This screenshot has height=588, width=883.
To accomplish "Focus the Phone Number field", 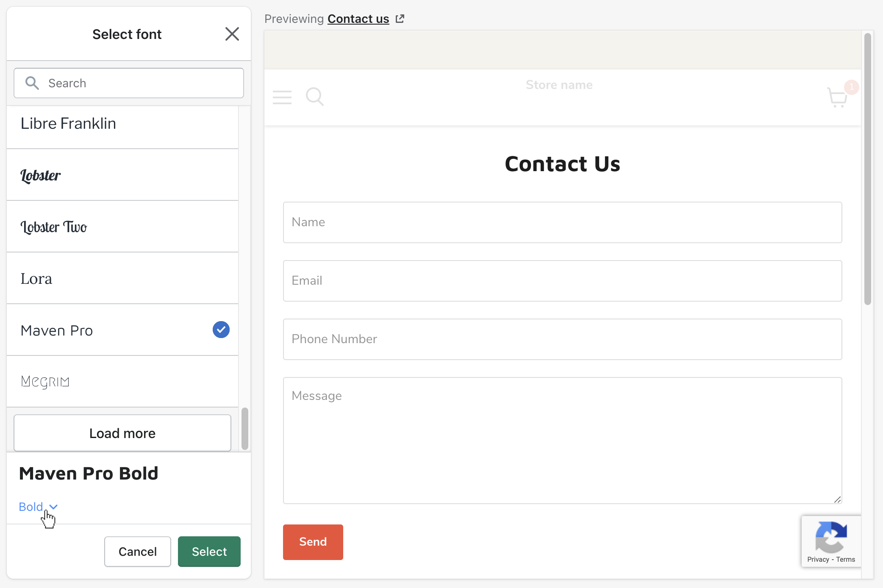I will click(563, 339).
